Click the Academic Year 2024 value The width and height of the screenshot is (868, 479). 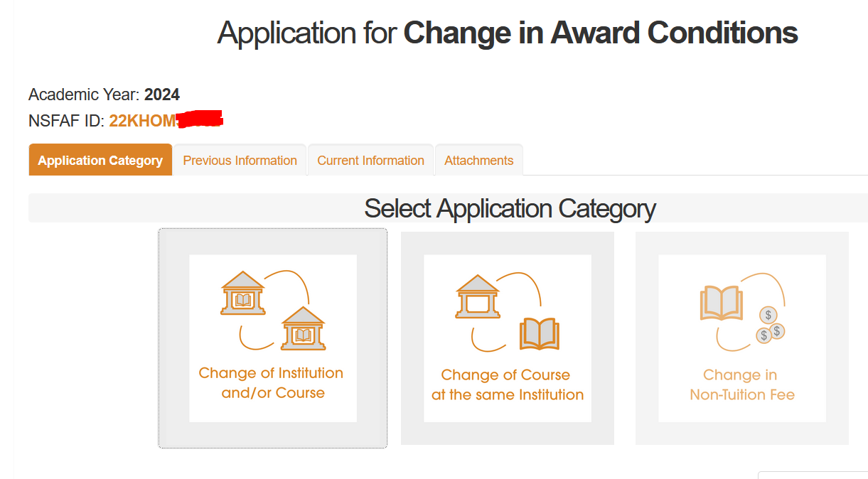point(162,95)
